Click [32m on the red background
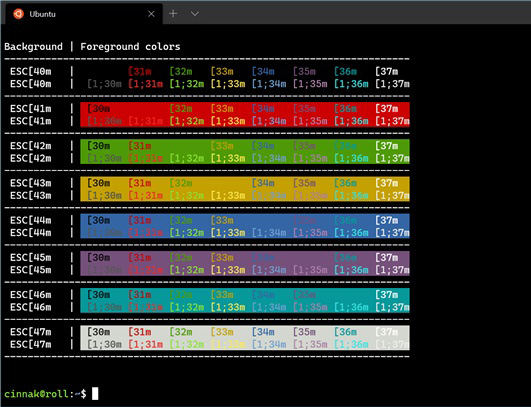The image size is (531, 407). pyautogui.click(x=181, y=109)
